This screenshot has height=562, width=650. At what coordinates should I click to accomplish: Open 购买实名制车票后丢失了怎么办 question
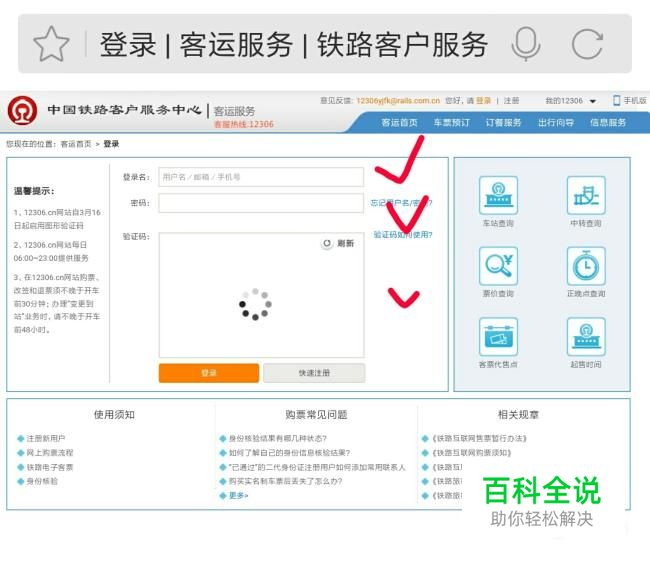(x=285, y=481)
